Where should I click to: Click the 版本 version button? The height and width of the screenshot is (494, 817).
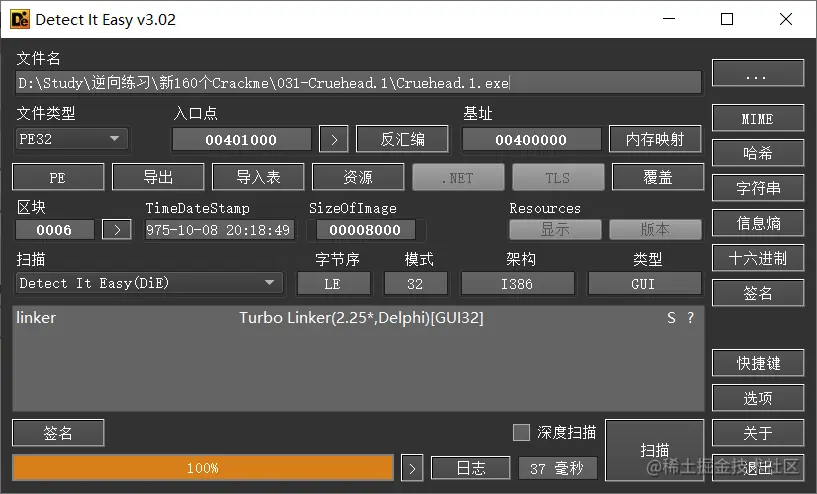[x=655, y=229]
